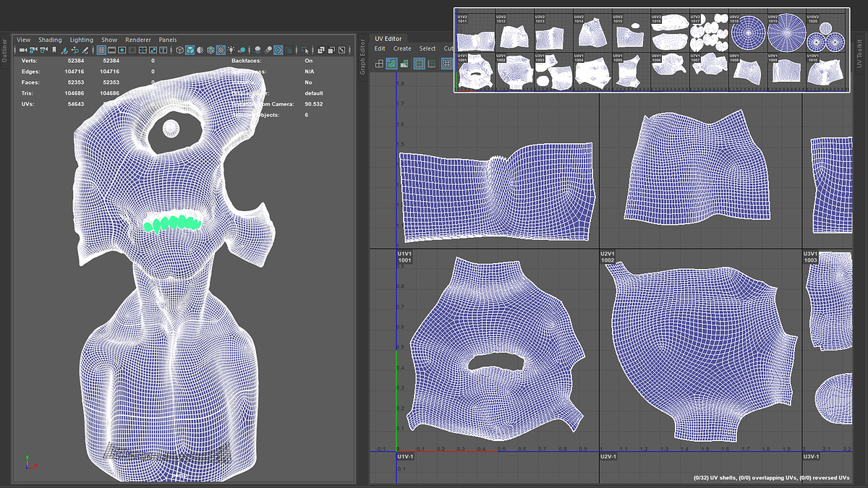The width and height of the screenshot is (868, 488).
Task: Click the UVs value 54643
Action: [x=76, y=104]
